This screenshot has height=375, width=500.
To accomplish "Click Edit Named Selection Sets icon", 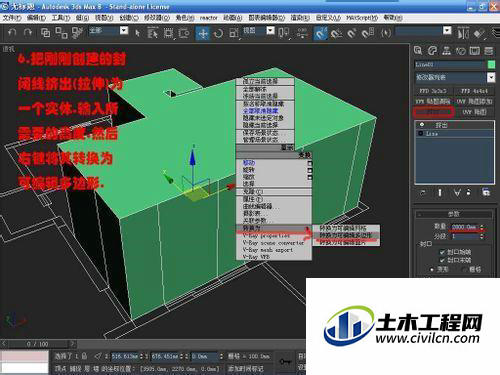I will click(x=386, y=33).
